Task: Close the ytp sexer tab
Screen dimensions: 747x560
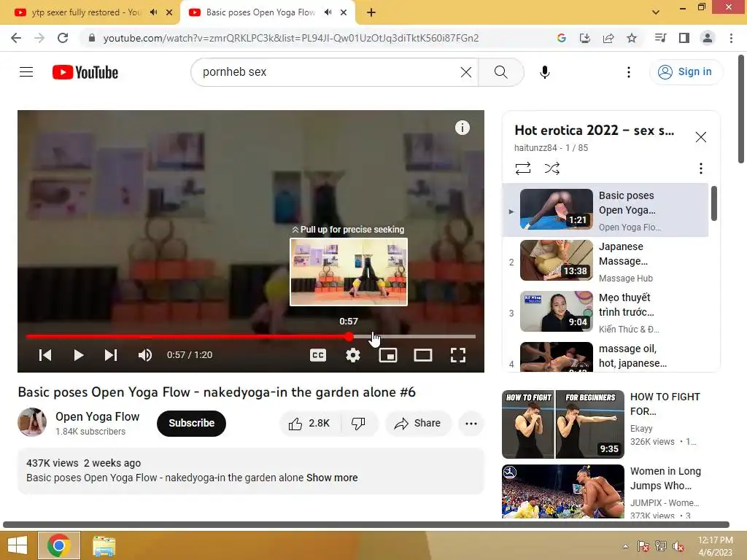Action: tap(169, 12)
